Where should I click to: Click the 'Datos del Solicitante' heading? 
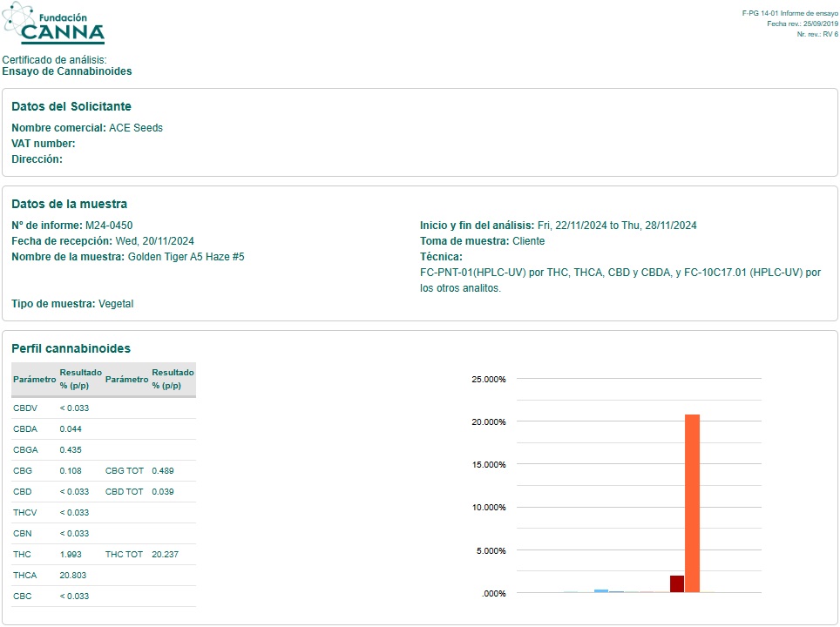[71, 106]
